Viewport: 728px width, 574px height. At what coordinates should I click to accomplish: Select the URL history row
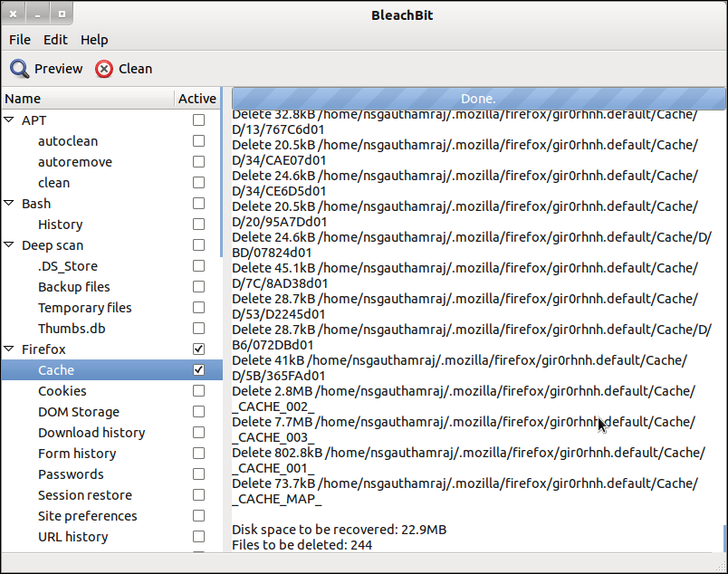tap(111, 536)
